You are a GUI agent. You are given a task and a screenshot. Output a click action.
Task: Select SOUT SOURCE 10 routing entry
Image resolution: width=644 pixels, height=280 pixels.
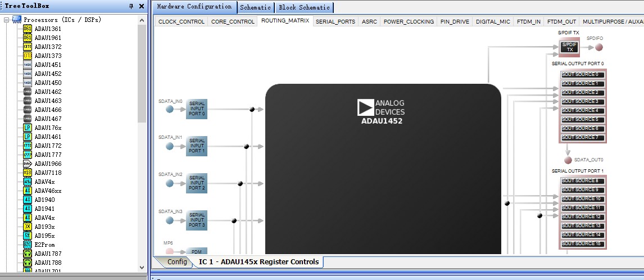[x=582, y=198]
